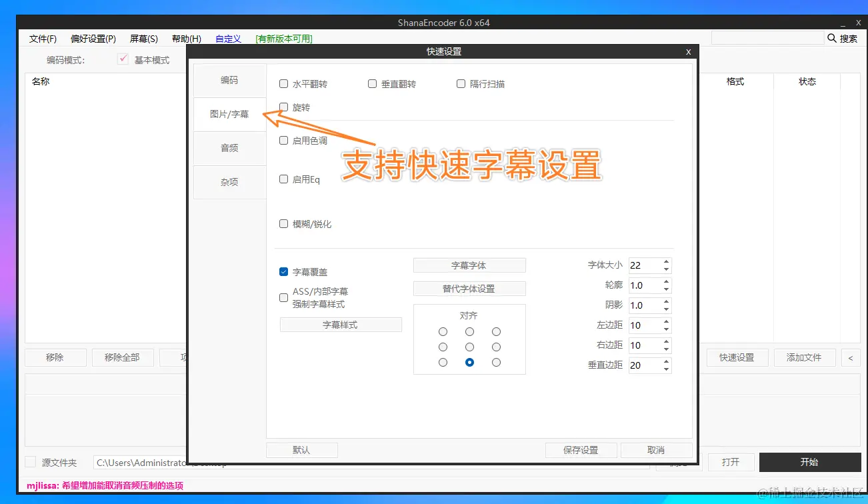The height and width of the screenshot is (504, 868).
Task: Click 取消 in Quick Settings
Action: coord(656,450)
